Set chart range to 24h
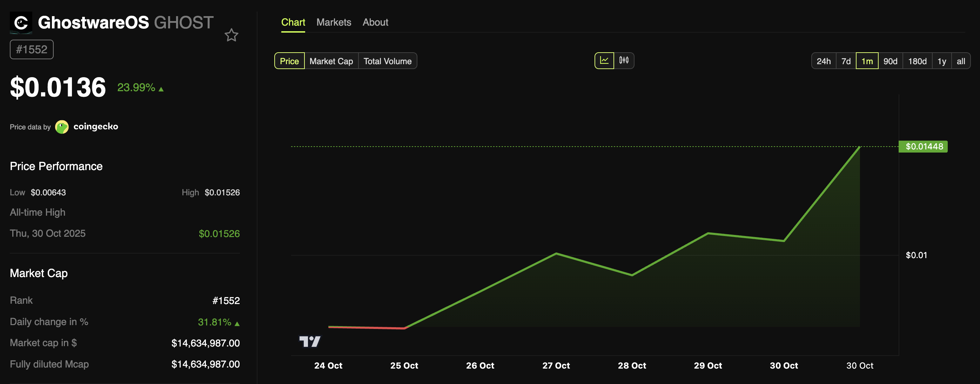 point(824,61)
